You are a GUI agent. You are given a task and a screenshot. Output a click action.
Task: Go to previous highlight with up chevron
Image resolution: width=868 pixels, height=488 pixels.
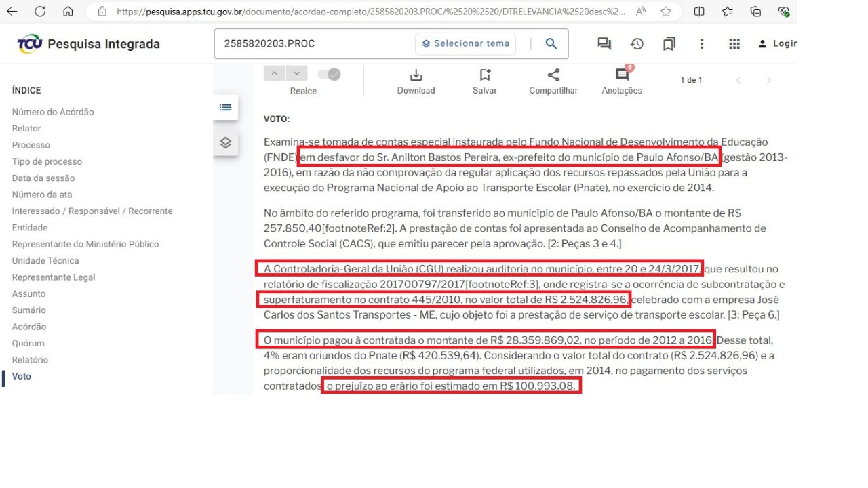[x=275, y=73]
